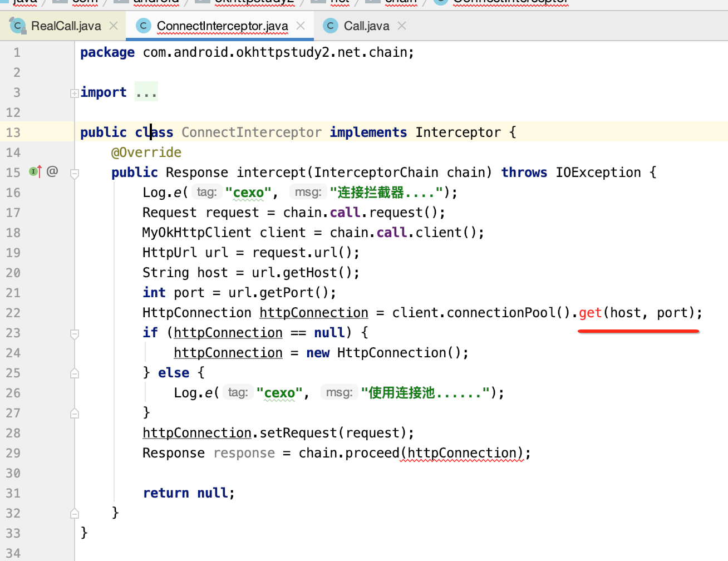Click the chain.proceed call on line 29

pyautogui.click(x=349, y=453)
